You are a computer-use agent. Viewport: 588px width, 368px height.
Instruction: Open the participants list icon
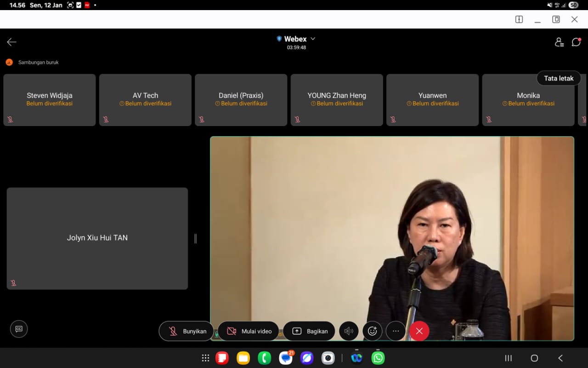tap(559, 42)
